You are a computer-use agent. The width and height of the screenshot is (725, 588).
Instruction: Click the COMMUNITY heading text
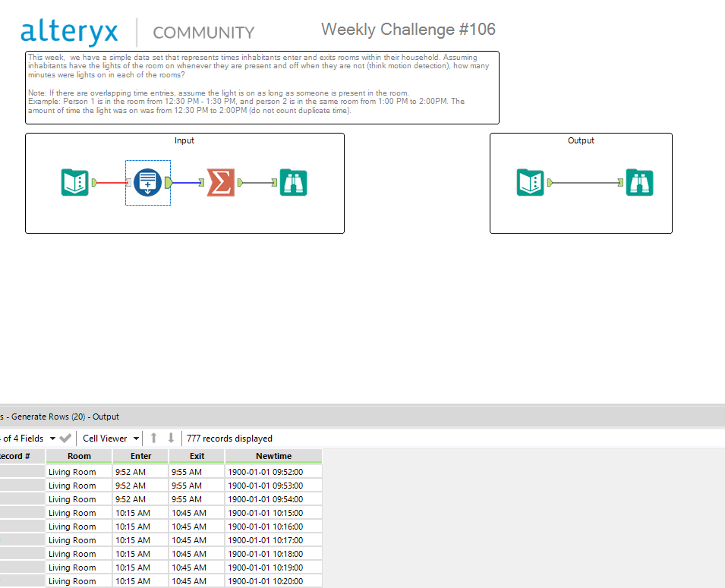pyautogui.click(x=203, y=33)
